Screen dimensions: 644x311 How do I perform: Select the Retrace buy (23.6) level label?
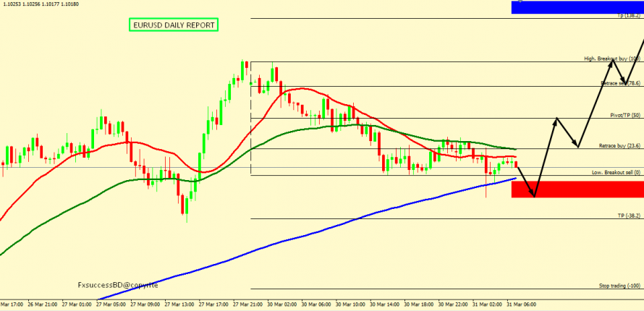click(619, 145)
